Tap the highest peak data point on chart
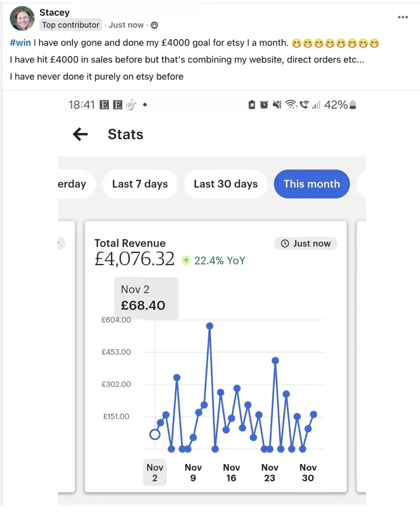The height and width of the screenshot is (512, 420). pos(210,326)
